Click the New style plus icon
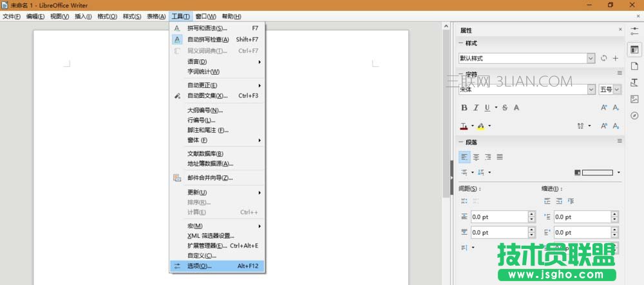Viewport: 644px width, 285px height. click(x=616, y=59)
